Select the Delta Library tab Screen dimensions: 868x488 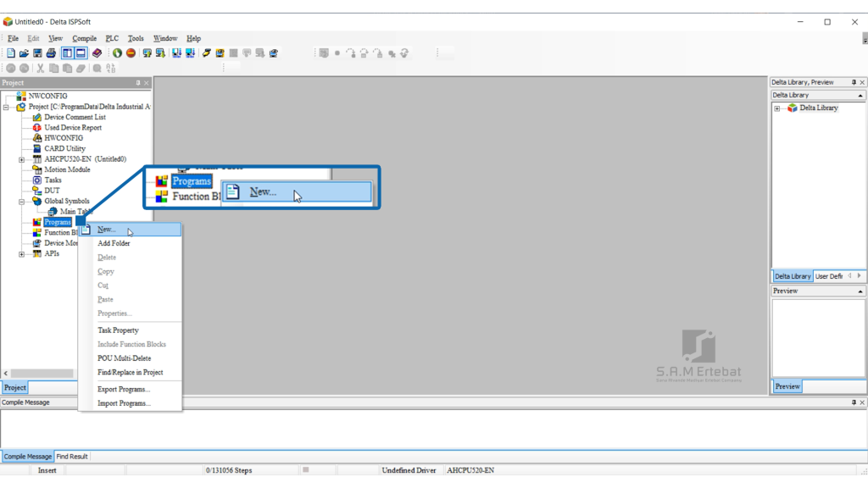click(x=793, y=276)
